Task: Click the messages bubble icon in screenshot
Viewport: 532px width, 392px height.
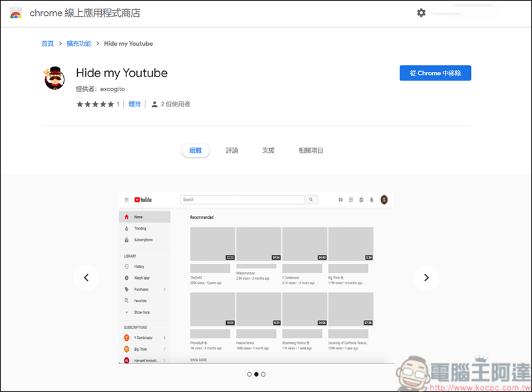Action: point(361,200)
